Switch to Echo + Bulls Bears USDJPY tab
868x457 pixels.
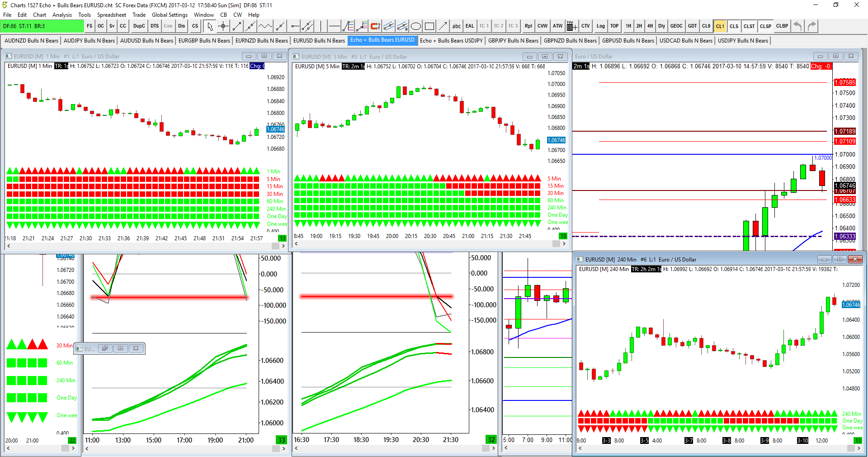pos(451,41)
